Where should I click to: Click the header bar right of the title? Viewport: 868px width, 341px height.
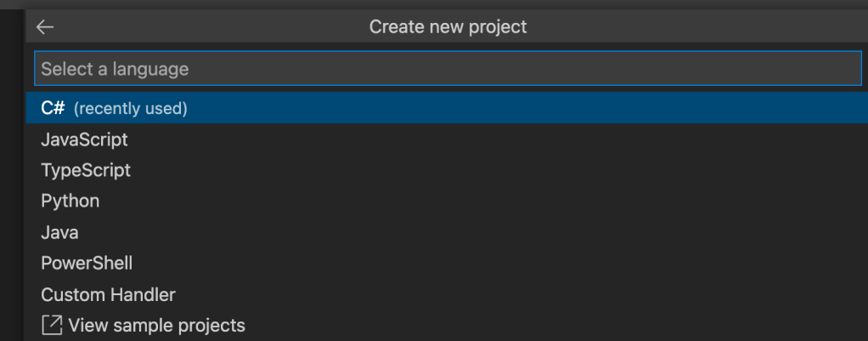[x=696, y=27]
